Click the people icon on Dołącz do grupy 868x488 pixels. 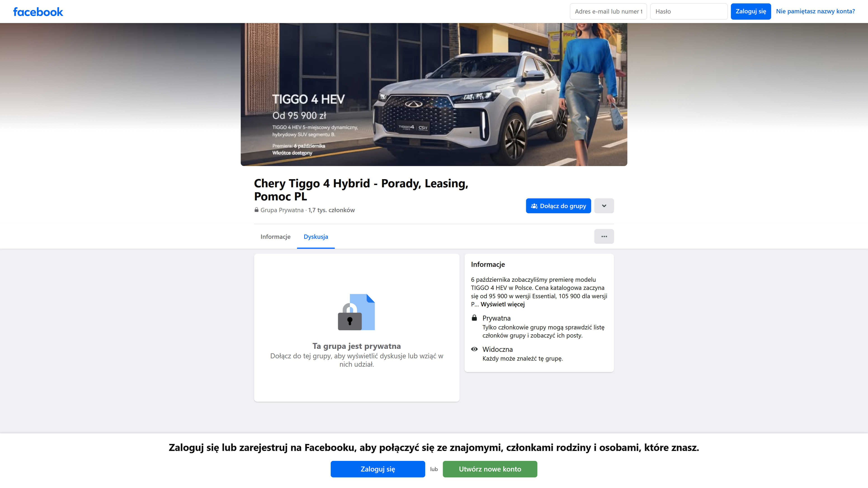click(x=534, y=206)
